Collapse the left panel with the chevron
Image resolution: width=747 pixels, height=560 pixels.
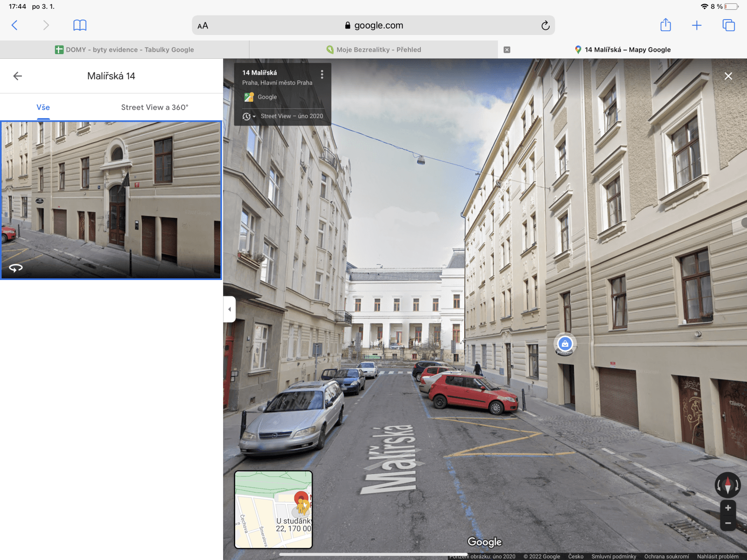[229, 309]
